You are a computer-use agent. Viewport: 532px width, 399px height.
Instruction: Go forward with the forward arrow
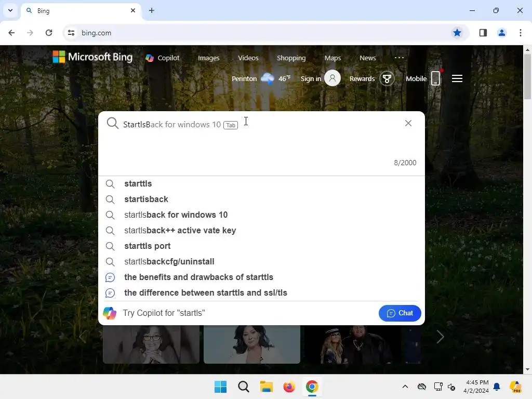click(x=30, y=33)
